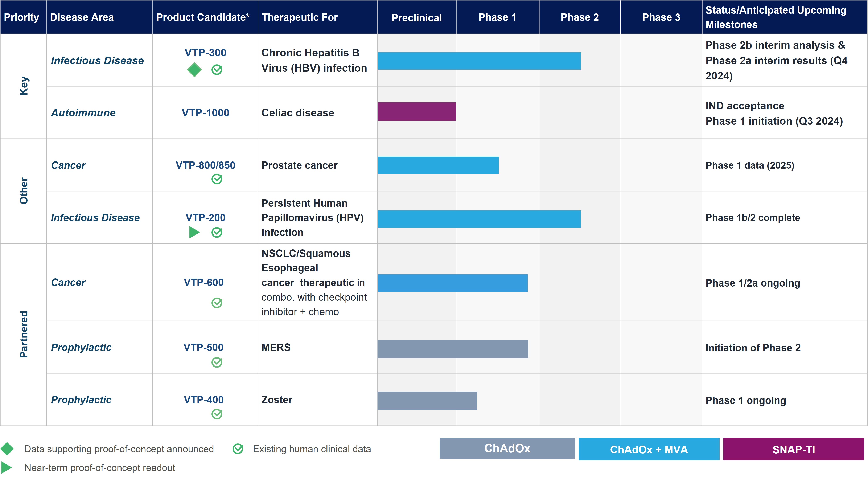Click the Phase 2 column header

[x=580, y=17]
